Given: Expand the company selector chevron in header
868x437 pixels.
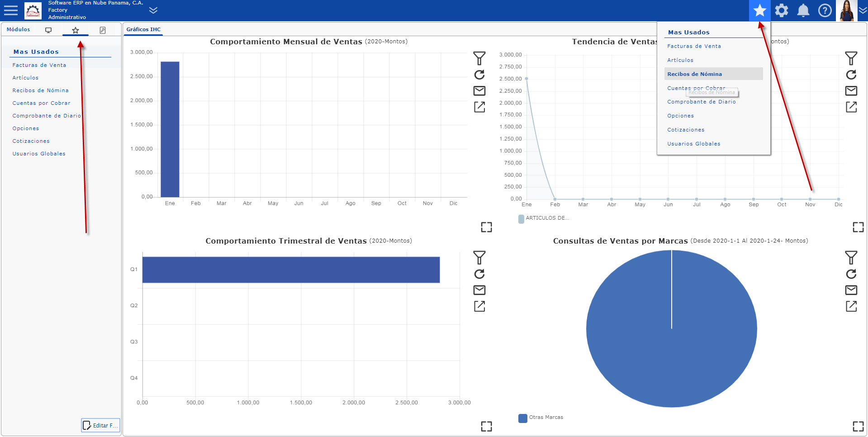Looking at the screenshot, I should [153, 10].
